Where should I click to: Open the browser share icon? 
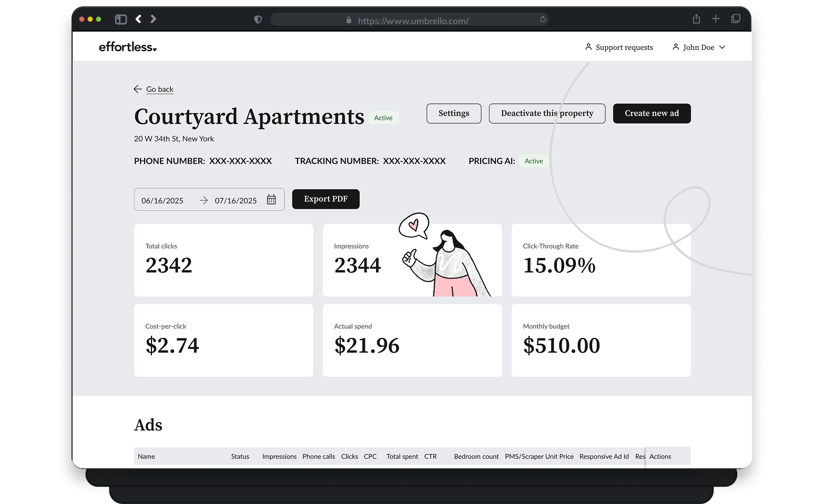click(696, 19)
